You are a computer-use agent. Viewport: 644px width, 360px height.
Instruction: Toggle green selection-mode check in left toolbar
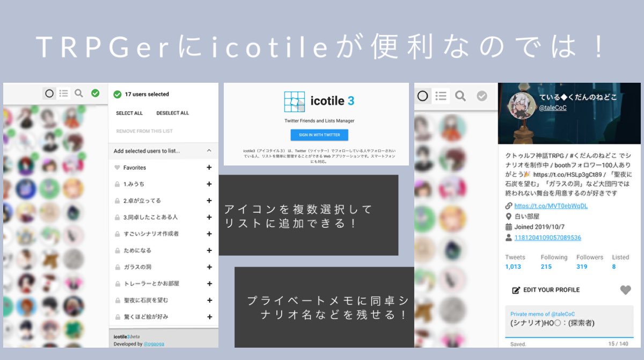[95, 93]
